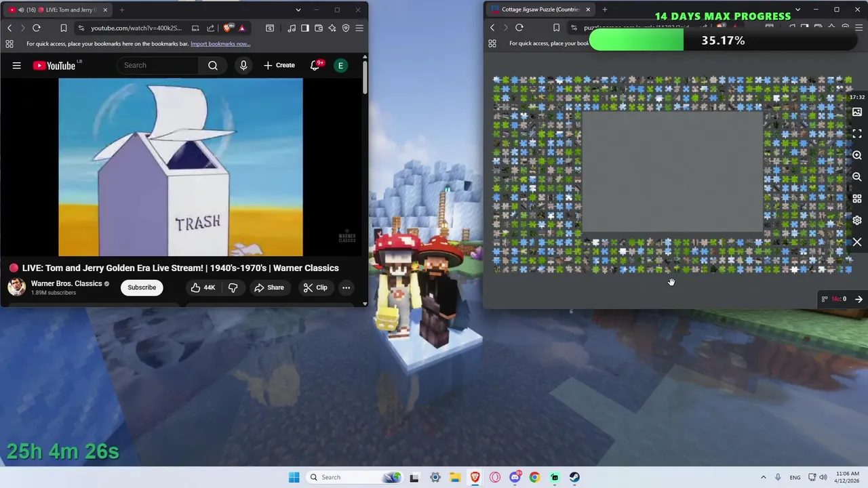
Task: Select the LIVE: Tom and Jerry tab
Action: pyautogui.click(x=58, y=9)
